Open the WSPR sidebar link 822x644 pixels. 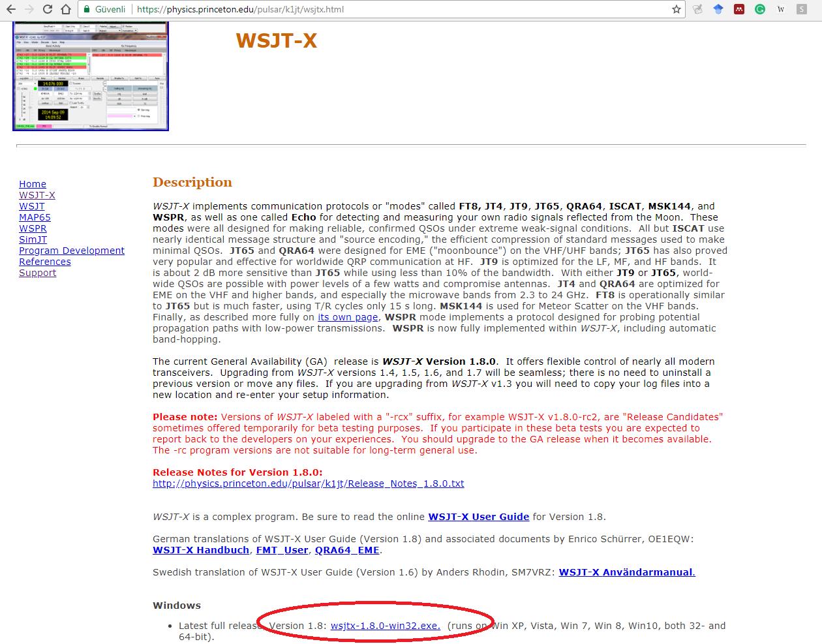click(33, 228)
